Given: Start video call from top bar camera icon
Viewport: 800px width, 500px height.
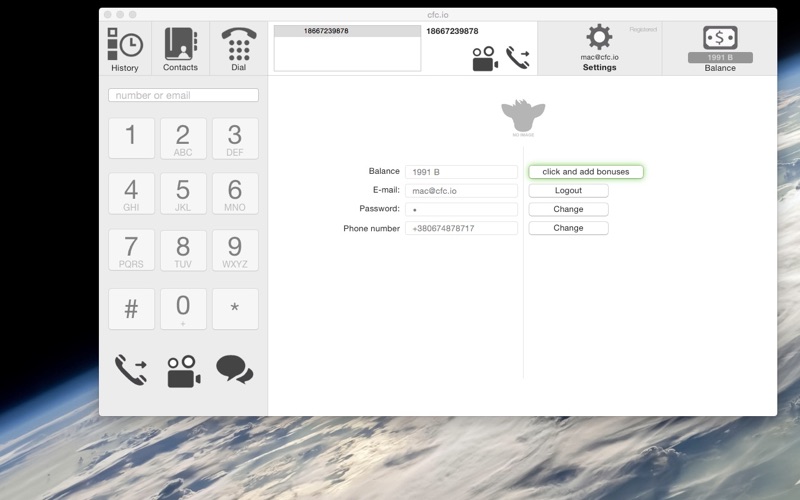Looking at the screenshot, I should [x=485, y=59].
